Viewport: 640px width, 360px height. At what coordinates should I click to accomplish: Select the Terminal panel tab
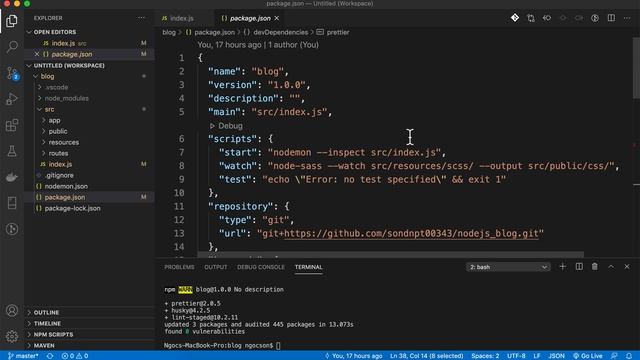tap(309, 267)
